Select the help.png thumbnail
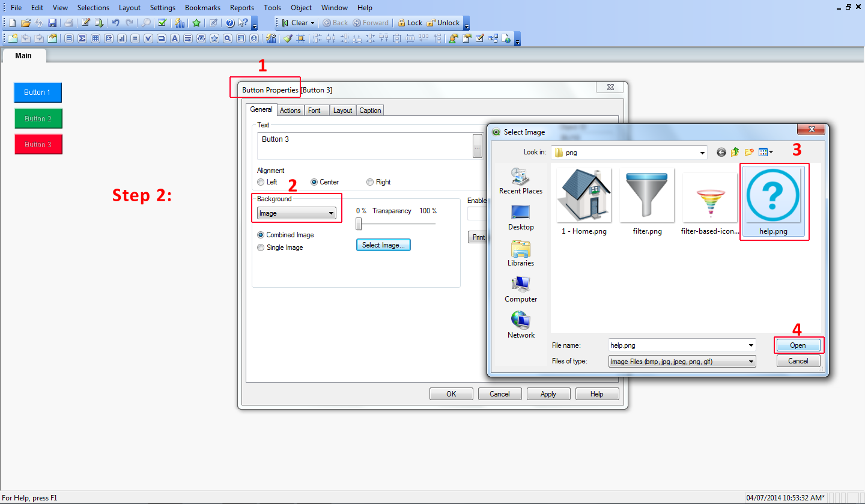 click(773, 202)
